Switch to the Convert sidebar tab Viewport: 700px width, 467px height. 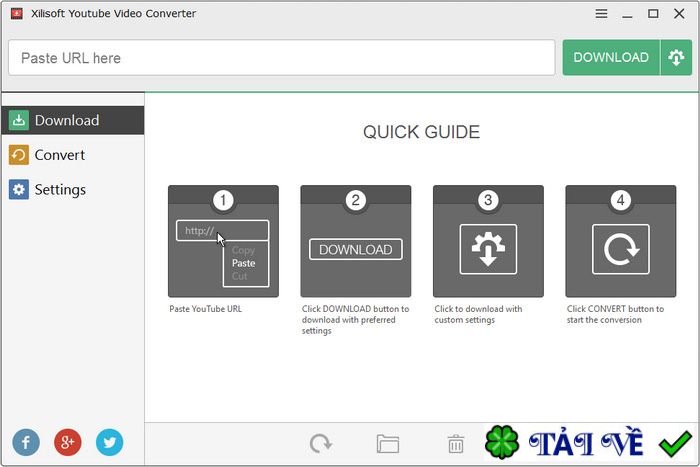[73, 155]
